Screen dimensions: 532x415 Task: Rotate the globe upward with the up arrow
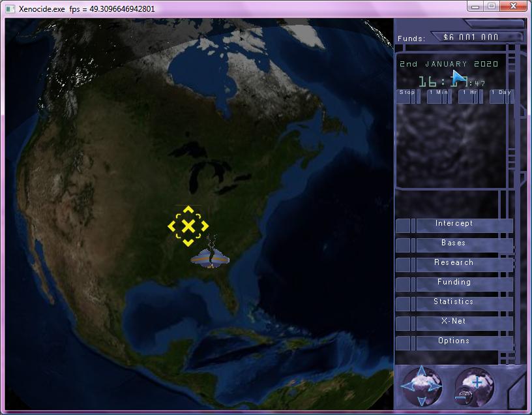421,371
